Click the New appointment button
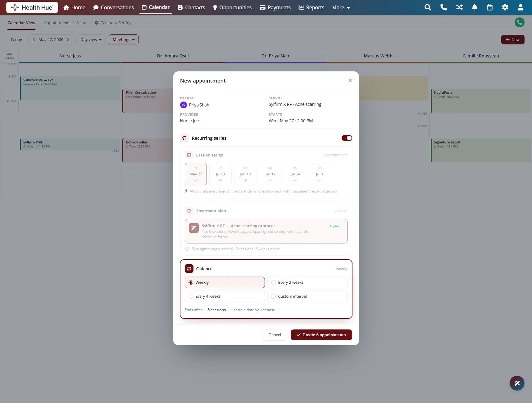The width and height of the screenshot is (532, 403). coord(513,39)
